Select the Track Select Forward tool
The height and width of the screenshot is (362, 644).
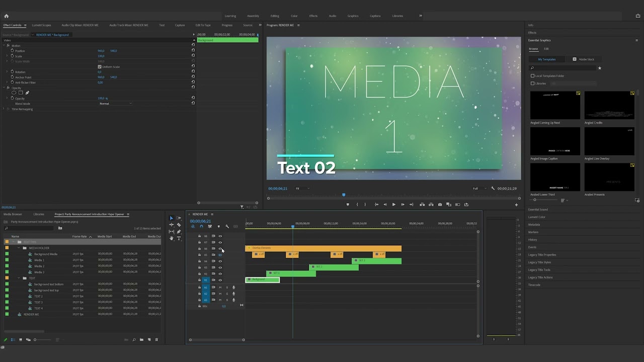tap(179, 218)
